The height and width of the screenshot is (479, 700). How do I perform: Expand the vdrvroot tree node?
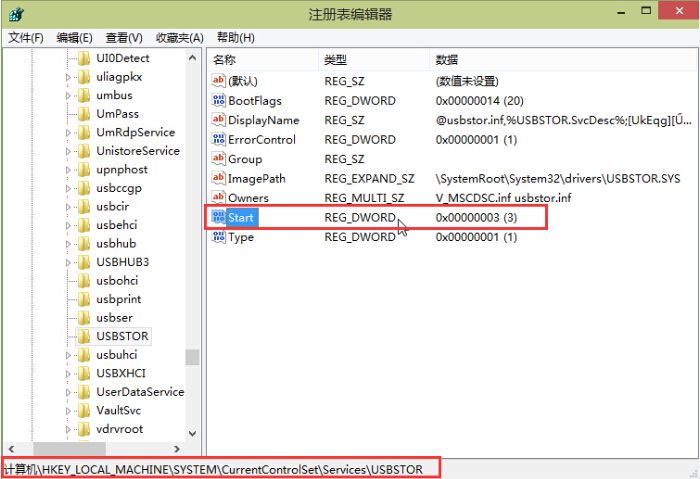pos(68,429)
